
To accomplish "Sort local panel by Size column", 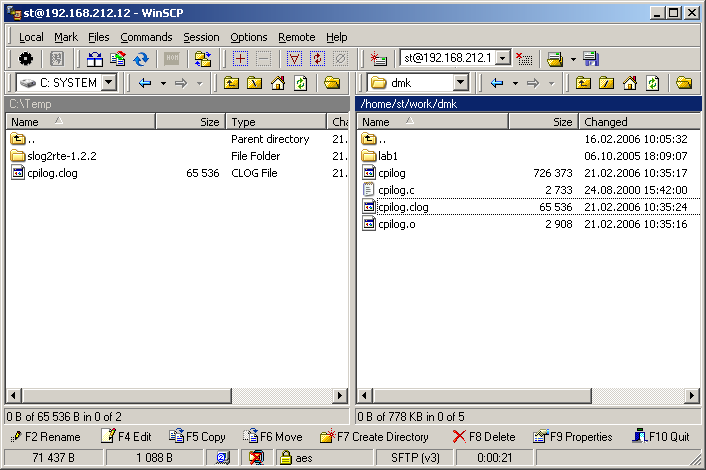I will pos(190,122).
